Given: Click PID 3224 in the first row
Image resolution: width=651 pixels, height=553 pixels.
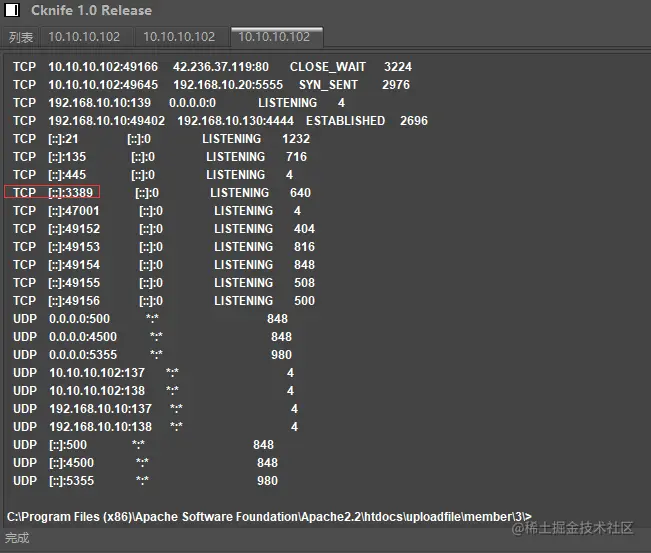Looking at the screenshot, I should (398, 66).
